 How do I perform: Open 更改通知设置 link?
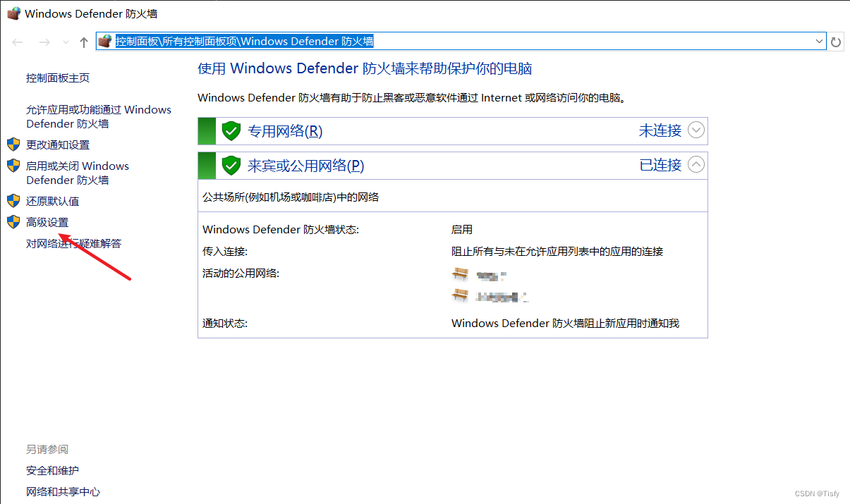(x=58, y=145)
